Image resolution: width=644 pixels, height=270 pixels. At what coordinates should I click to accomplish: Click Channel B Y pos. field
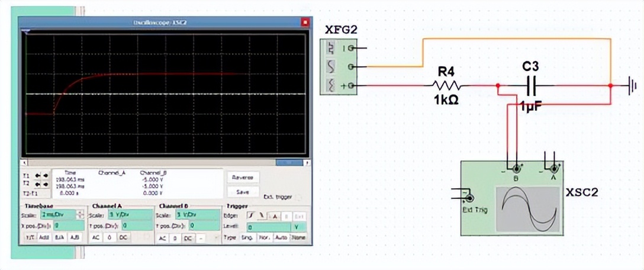(205, 226)
